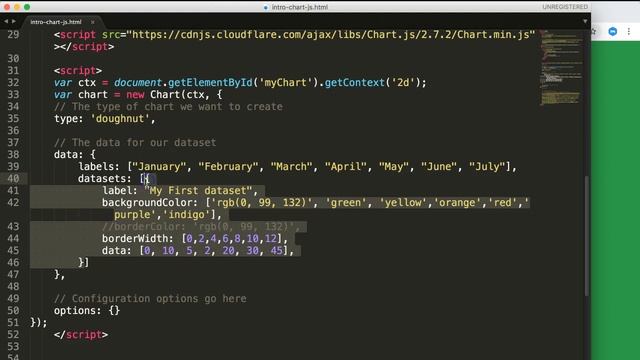Click 'Configuration options go here' comment
The image size is (640, 360).
[x=150, y=299]
